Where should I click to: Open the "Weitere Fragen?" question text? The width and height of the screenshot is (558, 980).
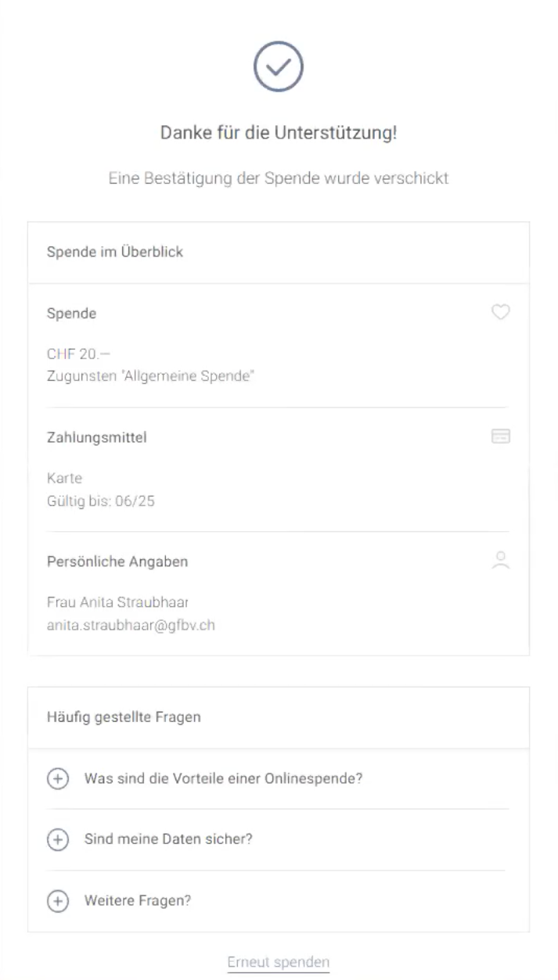coord(138,900)
